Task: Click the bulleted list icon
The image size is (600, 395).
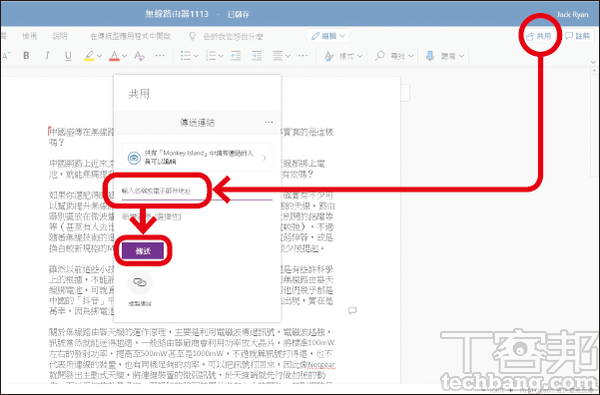Action: pyautogui.click(x=186, y=56)
